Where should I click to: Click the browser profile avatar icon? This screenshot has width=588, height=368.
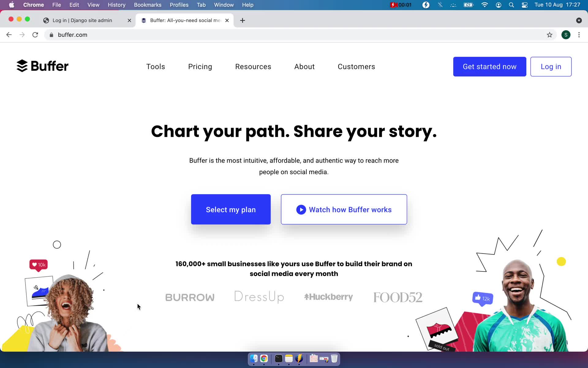[566, 35]
